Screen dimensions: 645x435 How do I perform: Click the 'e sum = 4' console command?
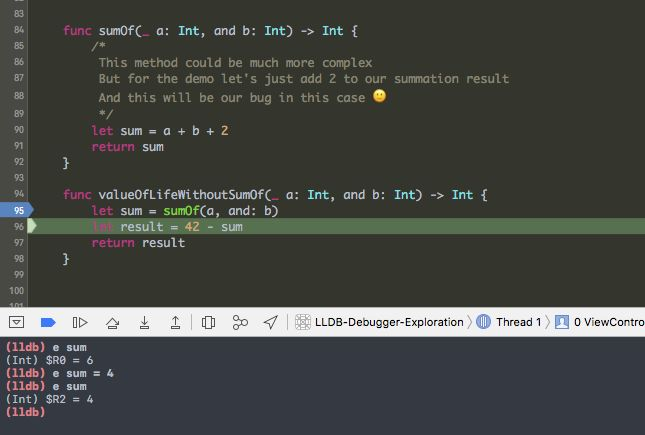click(83, 373)
